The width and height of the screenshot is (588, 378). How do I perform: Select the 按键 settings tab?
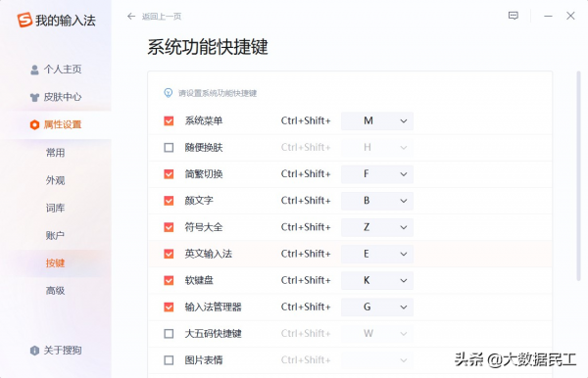pyautogui.click(x=56, y=263)
